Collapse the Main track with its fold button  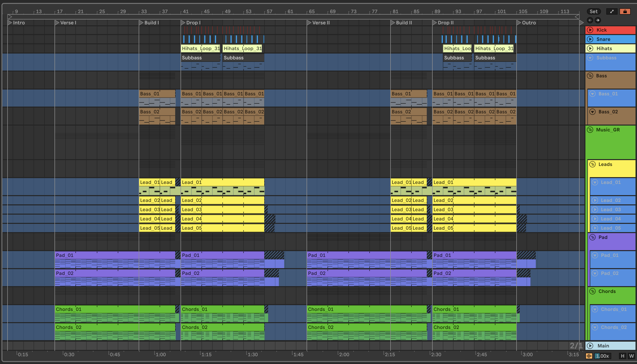click(590, 346)
